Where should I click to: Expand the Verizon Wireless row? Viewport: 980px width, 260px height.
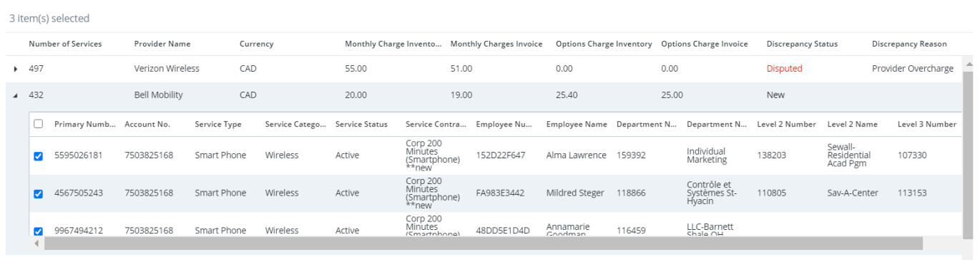[16, 69]
